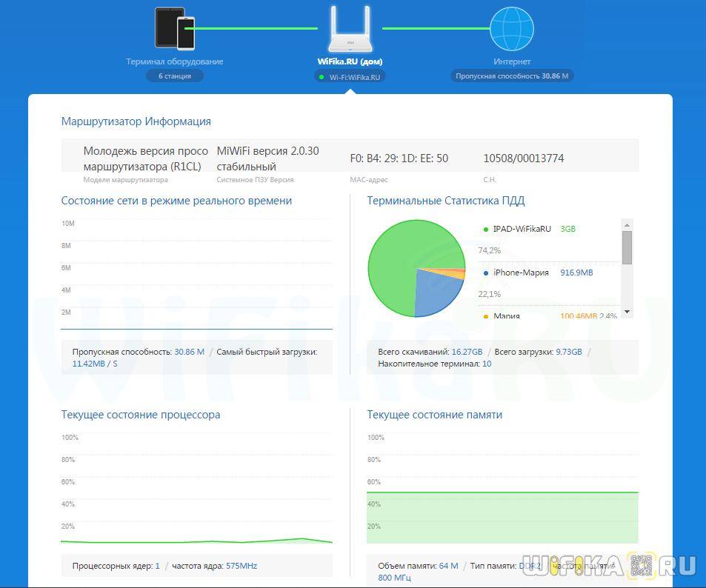Click the tablet and phone devices icon
This screenshot has width=706, height=588.
click(x=175, y=28)
